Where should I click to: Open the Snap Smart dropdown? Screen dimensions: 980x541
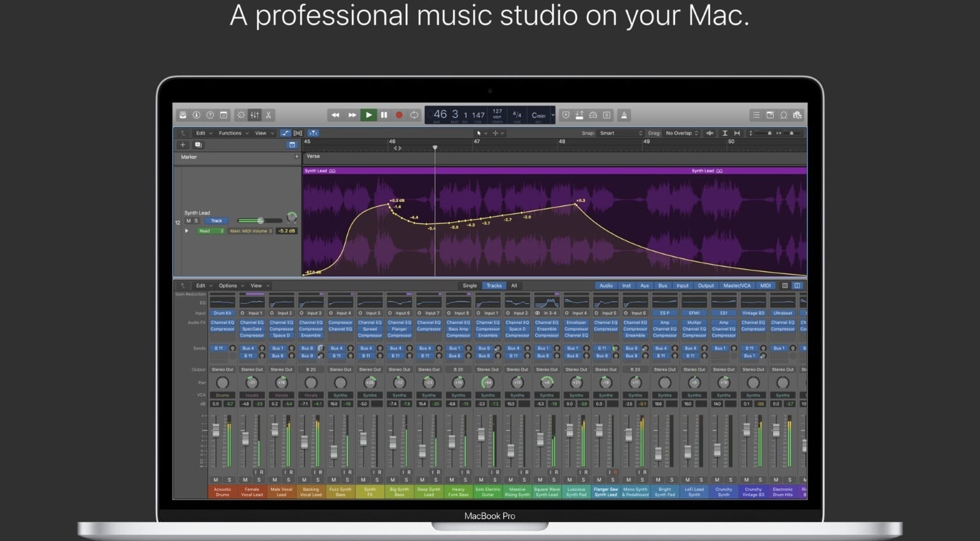pyautogui.click(x=621, y=133)
